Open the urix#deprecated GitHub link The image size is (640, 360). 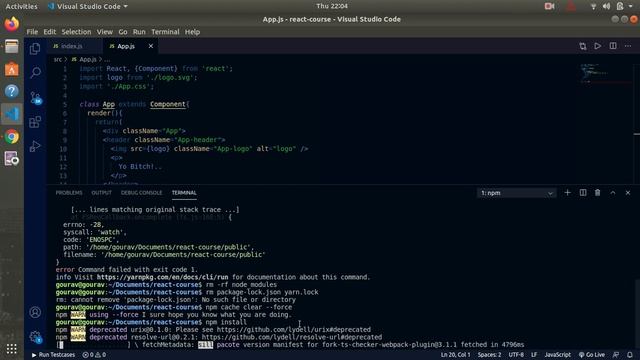click(x=294, y=329)
